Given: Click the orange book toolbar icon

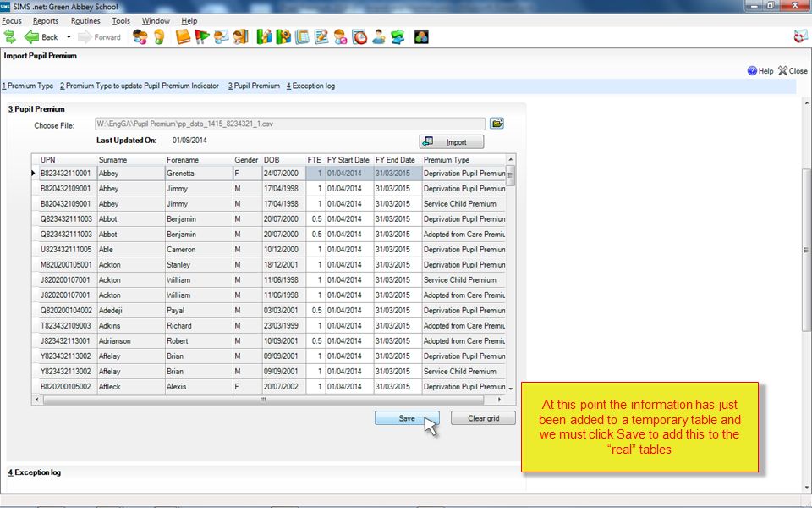Looking at the screenshot, I should coord(183,37).
